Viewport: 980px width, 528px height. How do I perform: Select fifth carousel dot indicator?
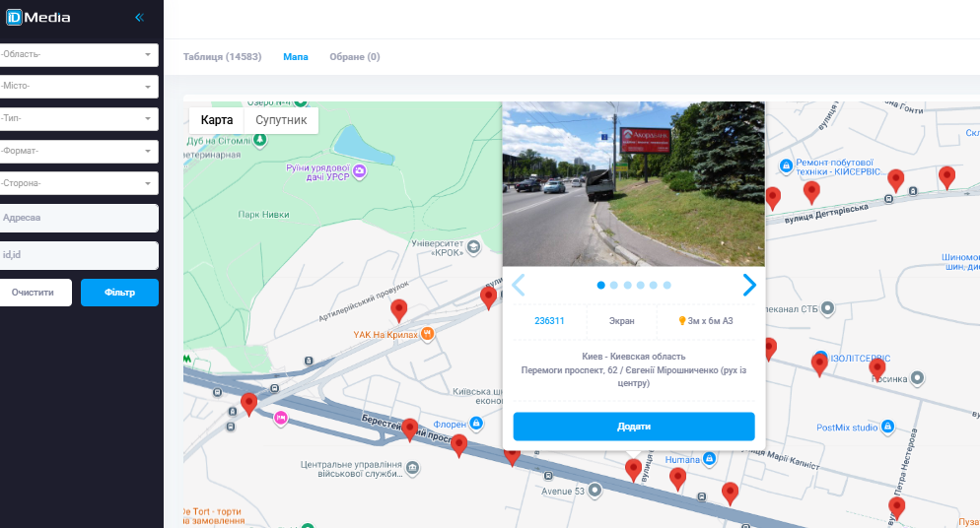653,286
